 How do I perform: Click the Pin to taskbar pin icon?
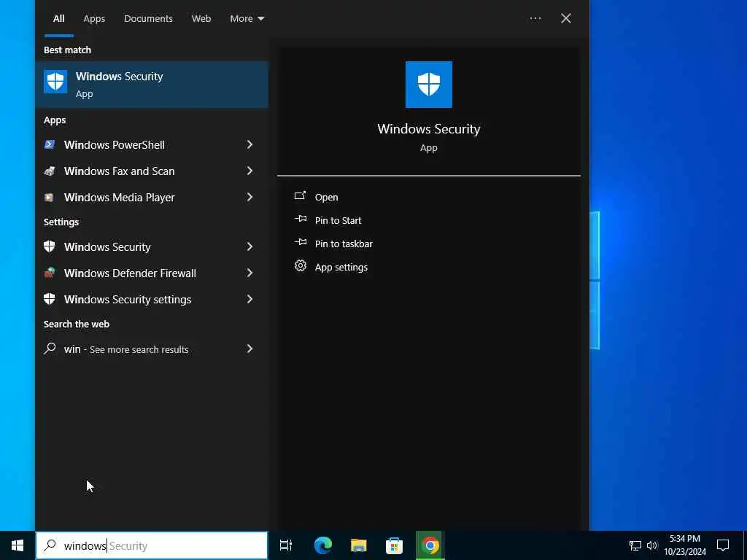point(300,243)
